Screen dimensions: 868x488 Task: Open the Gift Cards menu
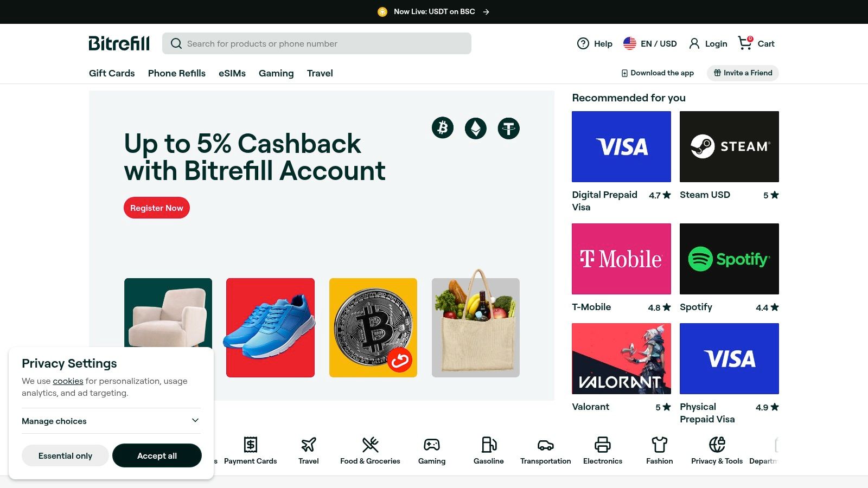click(x=112, y=73)
